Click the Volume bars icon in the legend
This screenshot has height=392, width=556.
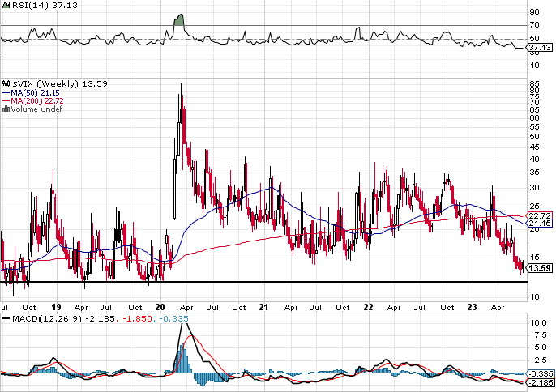point(6,109)
